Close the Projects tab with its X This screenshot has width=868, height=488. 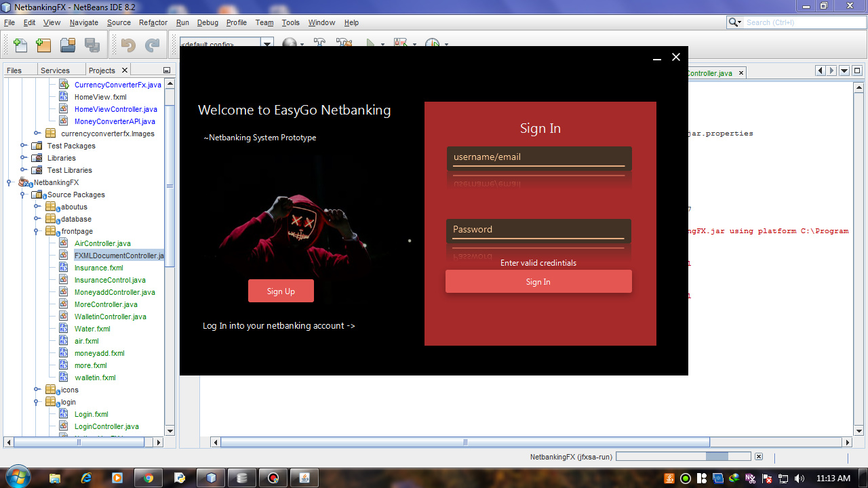pos(125,70)
